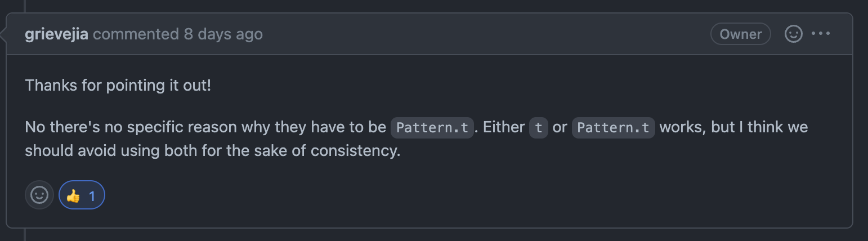Image resolution: width=868 pixels, height=241 pixels.
Task: Click the timeline vertical line above comment
Action: [x=25, y=6]
